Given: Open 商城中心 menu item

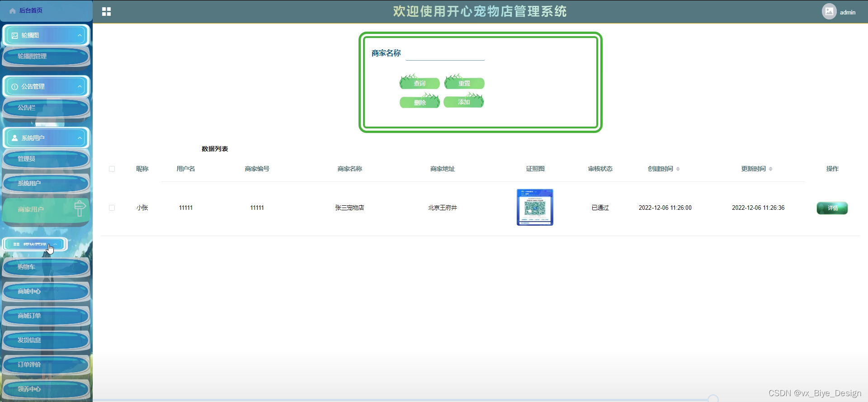Looking at the screenshot, I should click(x=46, y=292).
